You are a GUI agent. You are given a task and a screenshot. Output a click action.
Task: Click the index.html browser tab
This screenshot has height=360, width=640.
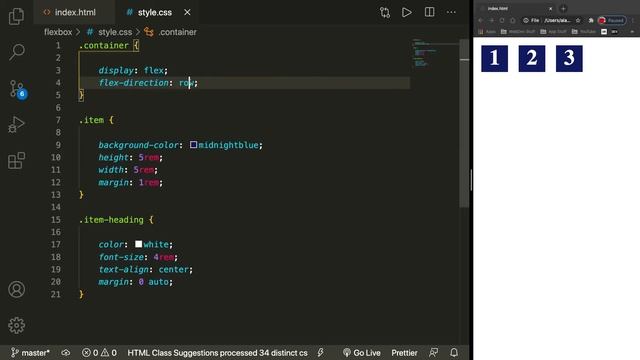pyautogui.click(x=516, y=8)
